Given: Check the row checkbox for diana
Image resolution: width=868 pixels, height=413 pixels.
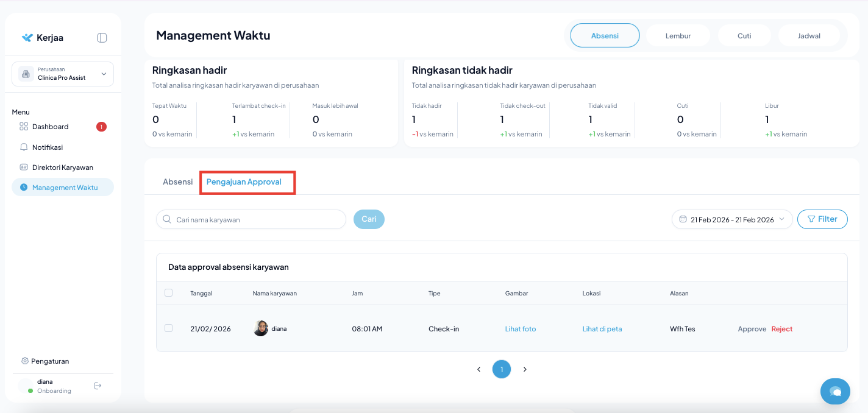Looking at the screenshot, I should click(169, 328).
